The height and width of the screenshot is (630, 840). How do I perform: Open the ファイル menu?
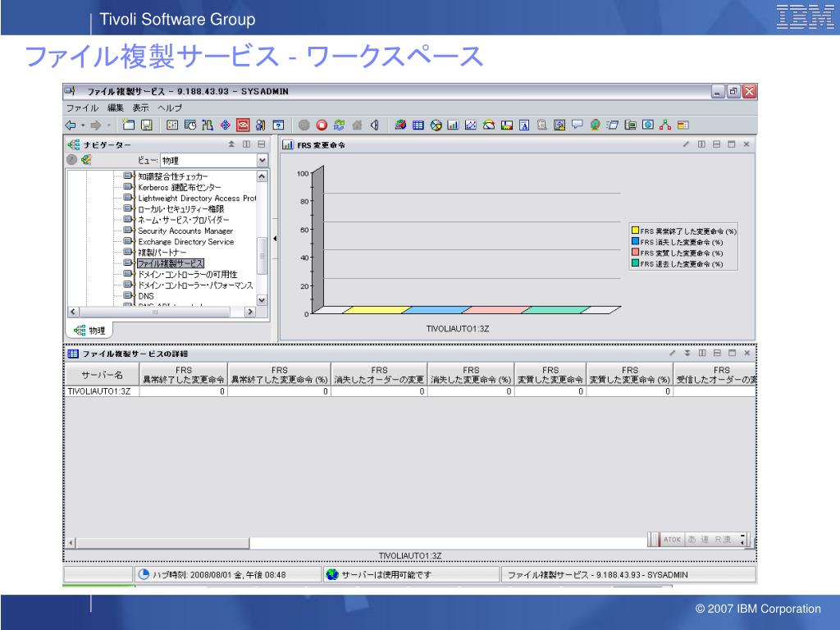coord(82,107)
